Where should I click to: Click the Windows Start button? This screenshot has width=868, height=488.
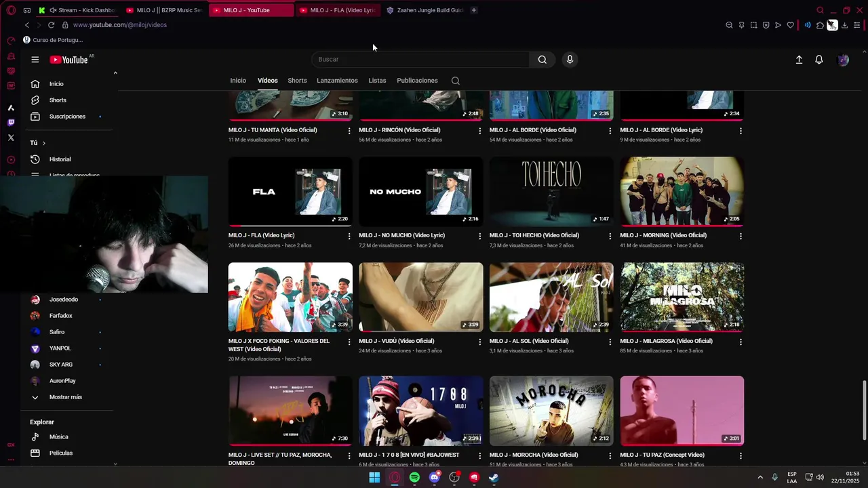pyautogui.click(x=374, y=477)
